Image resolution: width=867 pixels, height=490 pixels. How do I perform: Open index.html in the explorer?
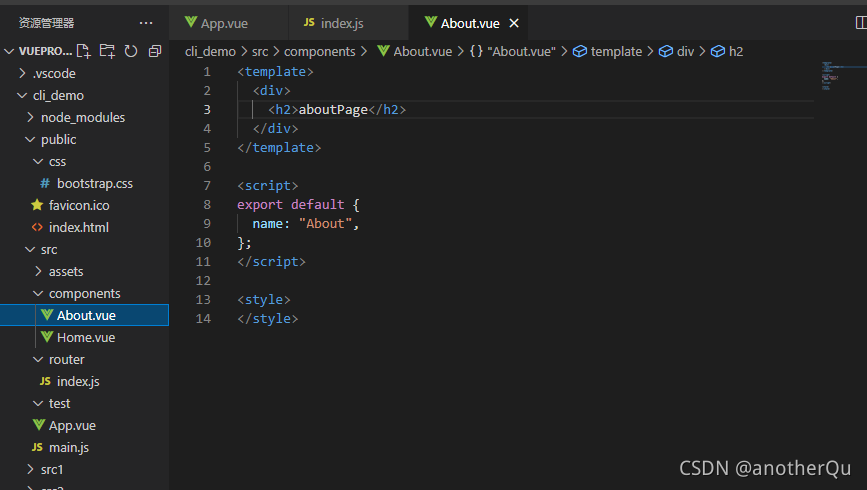coord(79,227)
